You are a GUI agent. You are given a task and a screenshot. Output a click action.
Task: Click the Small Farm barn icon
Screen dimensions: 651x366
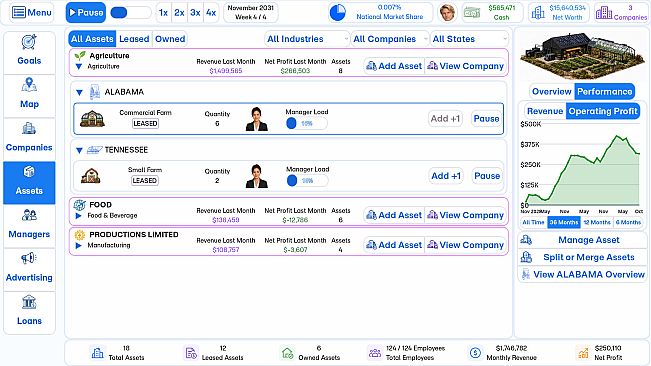91,176
